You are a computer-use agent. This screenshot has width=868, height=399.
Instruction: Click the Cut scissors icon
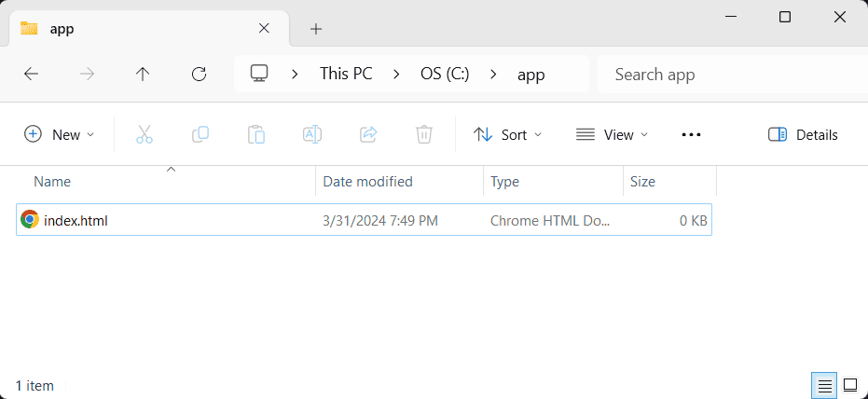click(x=144, y=134)
